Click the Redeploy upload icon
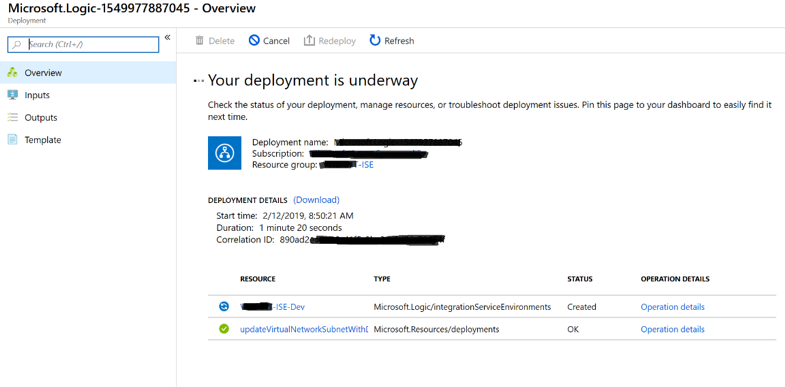The image size is (785, 387). click(309, 41)
